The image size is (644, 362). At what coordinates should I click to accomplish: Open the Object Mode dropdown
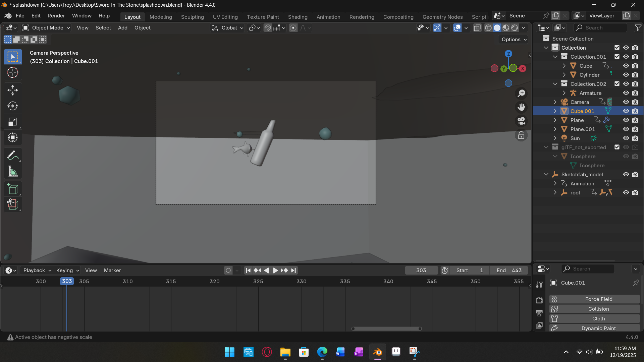46,28
